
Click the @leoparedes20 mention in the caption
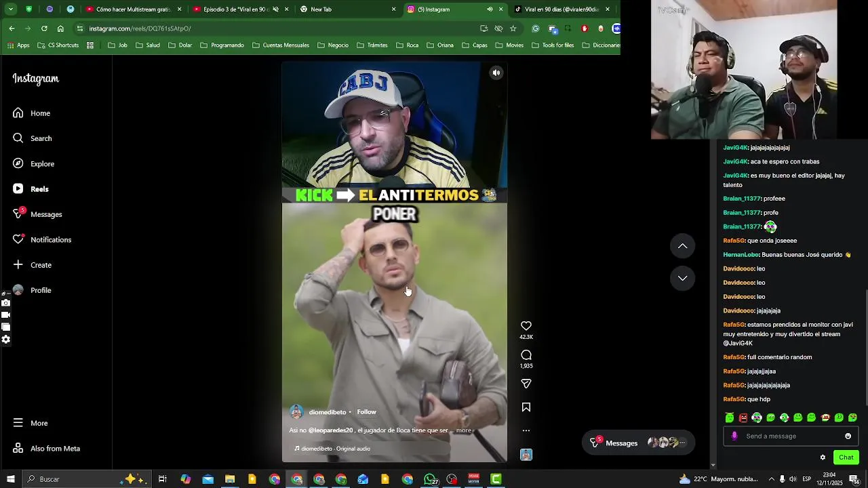pyautogui.click(x=331, y=430)
